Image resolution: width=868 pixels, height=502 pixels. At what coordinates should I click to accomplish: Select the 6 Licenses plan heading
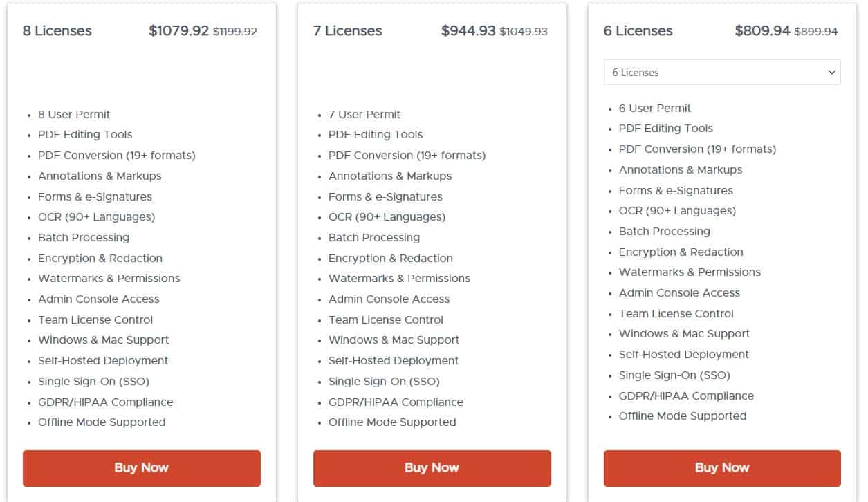[637, 30]
